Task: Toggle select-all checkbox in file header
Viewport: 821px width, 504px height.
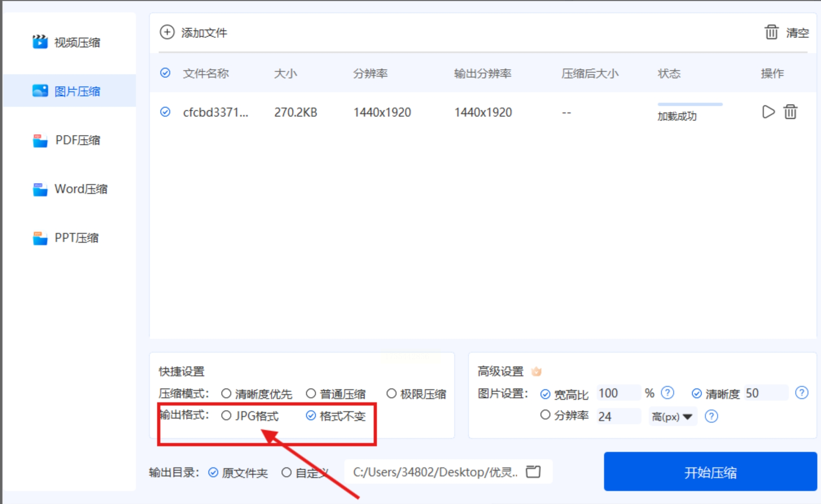Action: pyautogui.click(x=165, y=73)
